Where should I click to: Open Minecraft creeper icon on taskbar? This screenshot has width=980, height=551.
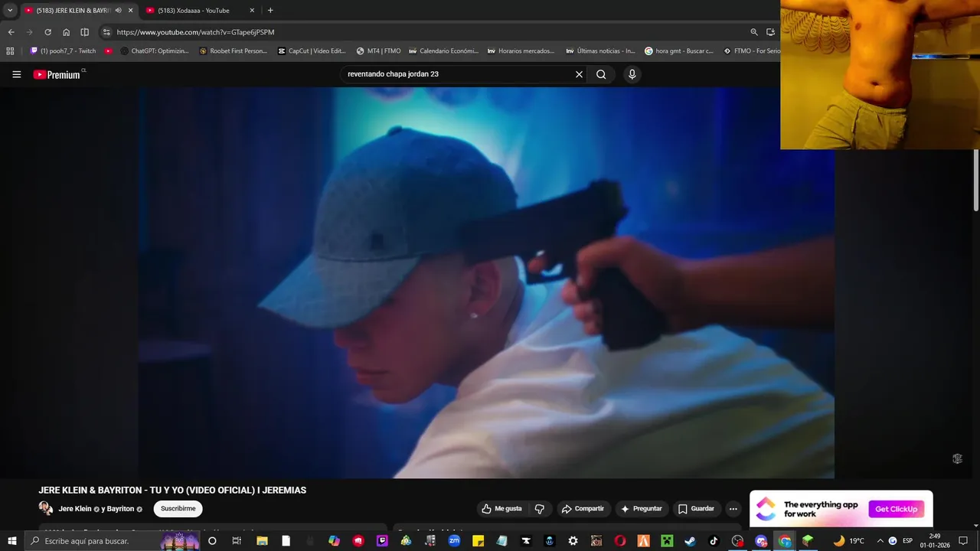[666, 541]
